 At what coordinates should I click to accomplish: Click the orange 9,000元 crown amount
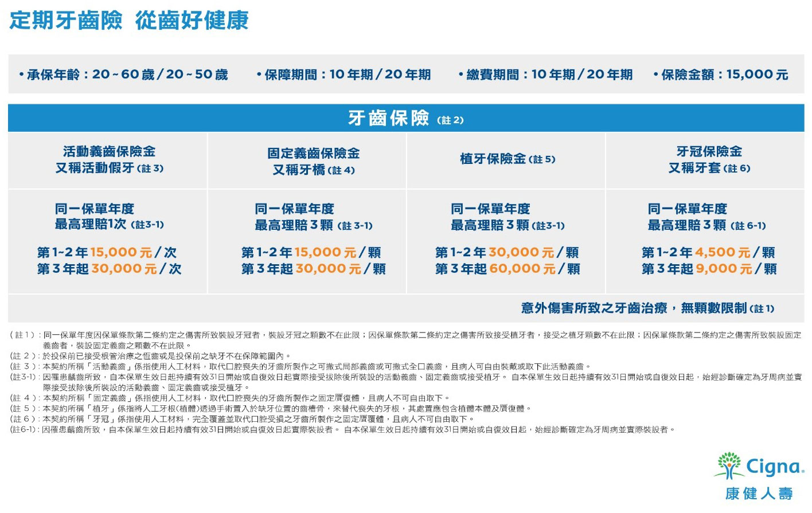click(x=724, y=269)
